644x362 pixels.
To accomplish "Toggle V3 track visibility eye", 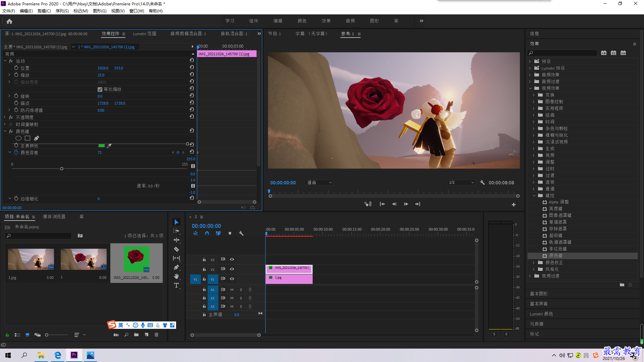I will coord(232,259).
